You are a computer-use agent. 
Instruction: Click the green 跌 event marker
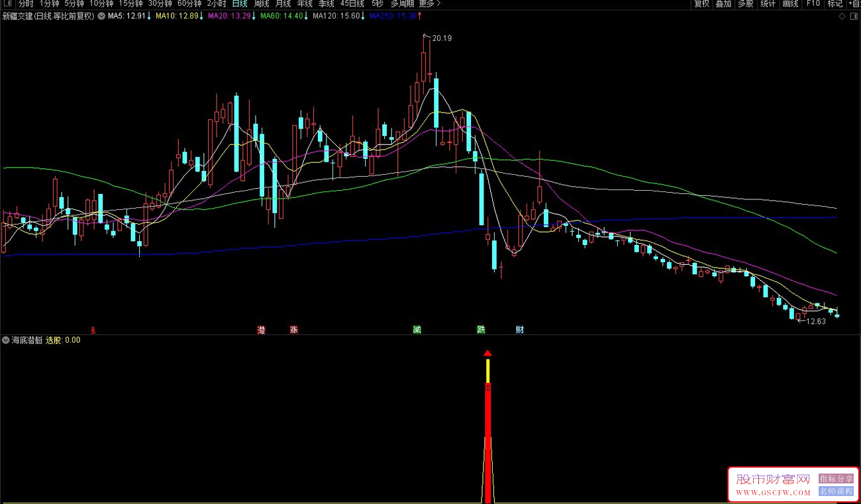pos(480,329)
